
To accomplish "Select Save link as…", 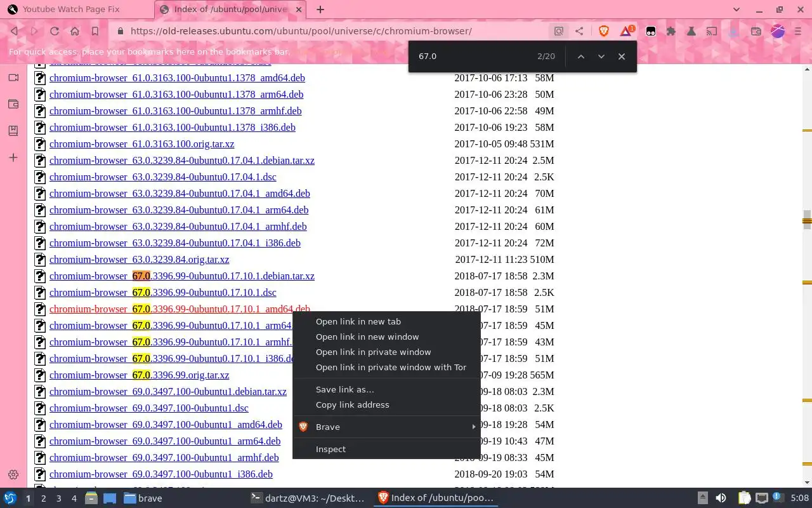I will [386, 389].
